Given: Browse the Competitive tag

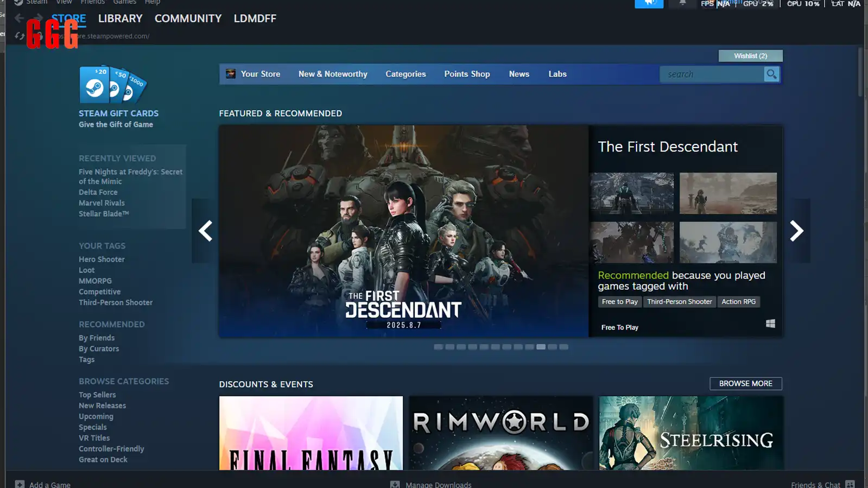Looking at the screenshot, I should click(99, 292).
